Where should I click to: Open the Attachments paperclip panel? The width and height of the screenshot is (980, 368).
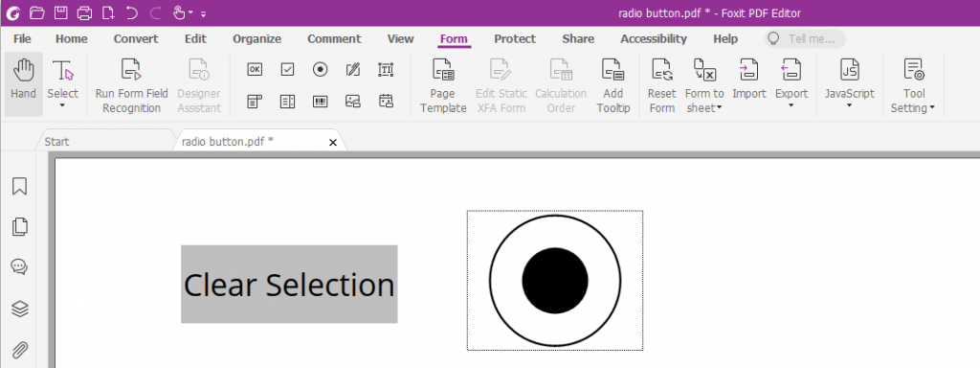click(x=19, y=350)
